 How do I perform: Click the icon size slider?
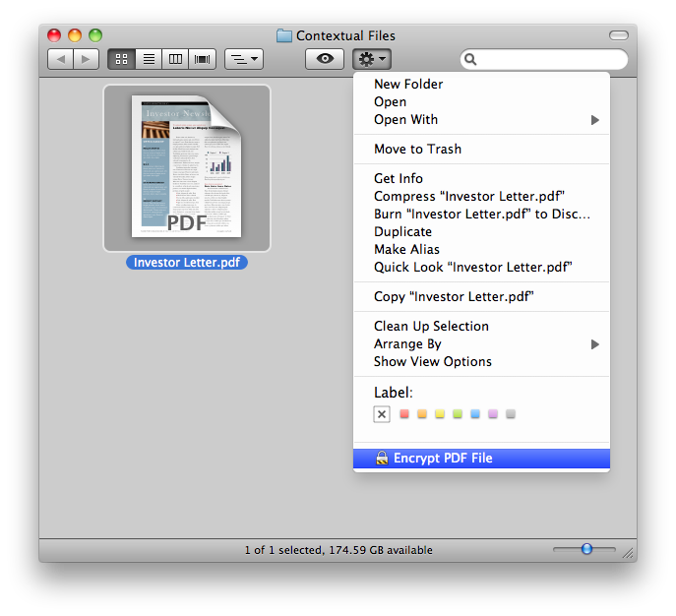click(586, 549)
